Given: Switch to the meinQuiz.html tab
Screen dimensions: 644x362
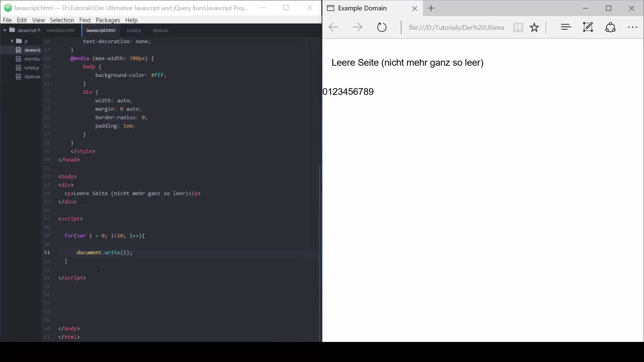Looking at the screenshot, I should click(x=61, y=31).
